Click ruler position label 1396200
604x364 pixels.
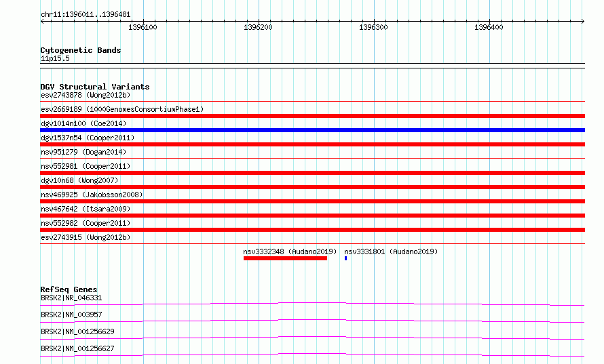[x=258, y=27]
